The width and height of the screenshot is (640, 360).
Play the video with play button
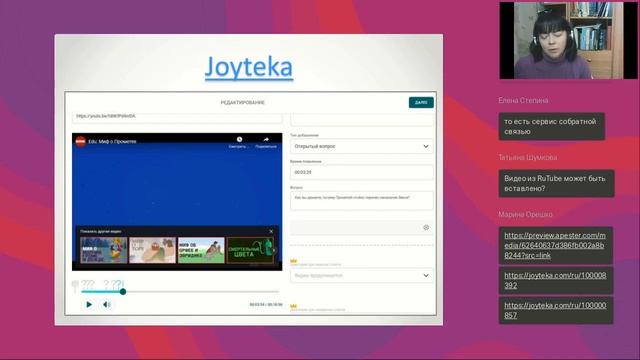pyautogui.click(x=89, y=304)
